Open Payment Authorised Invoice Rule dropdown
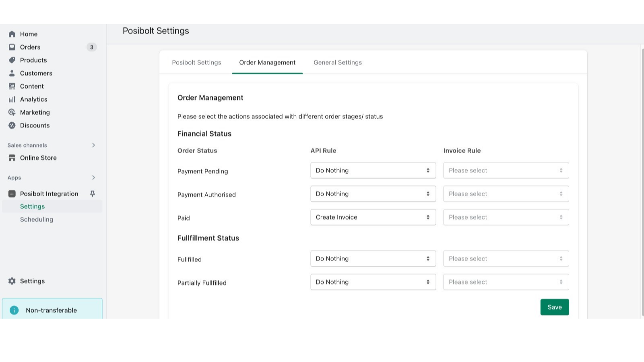 pos(506,194)
